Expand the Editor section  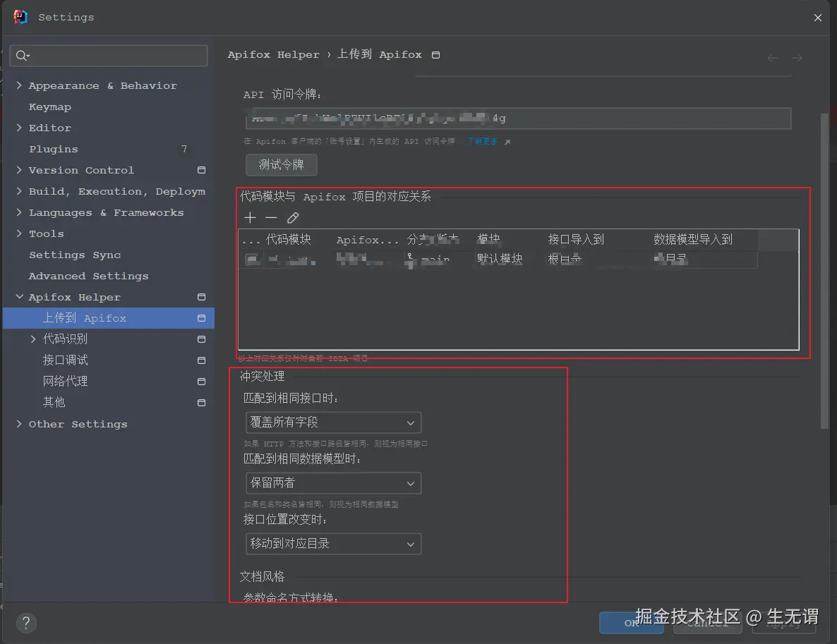tap(19, 128)
